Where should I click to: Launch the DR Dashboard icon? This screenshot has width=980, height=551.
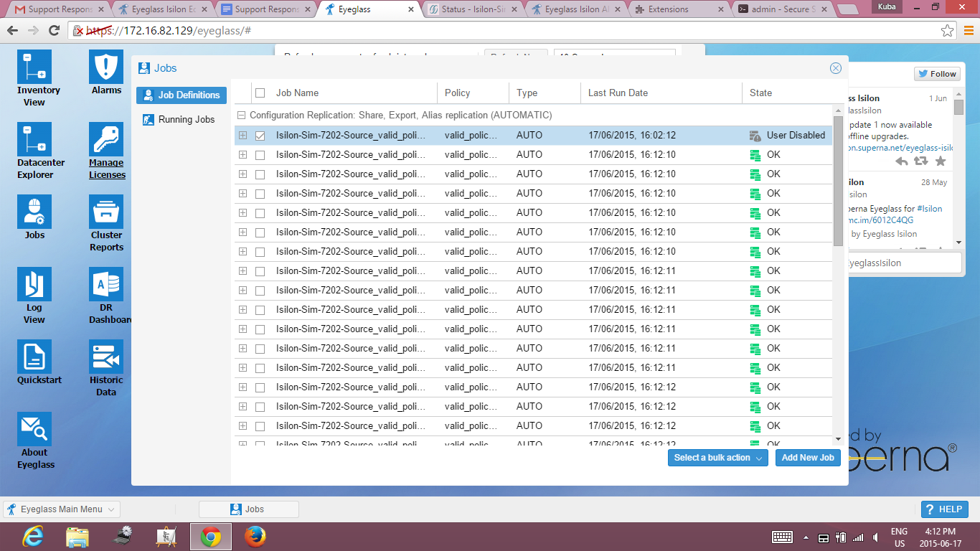pos(106,284)
